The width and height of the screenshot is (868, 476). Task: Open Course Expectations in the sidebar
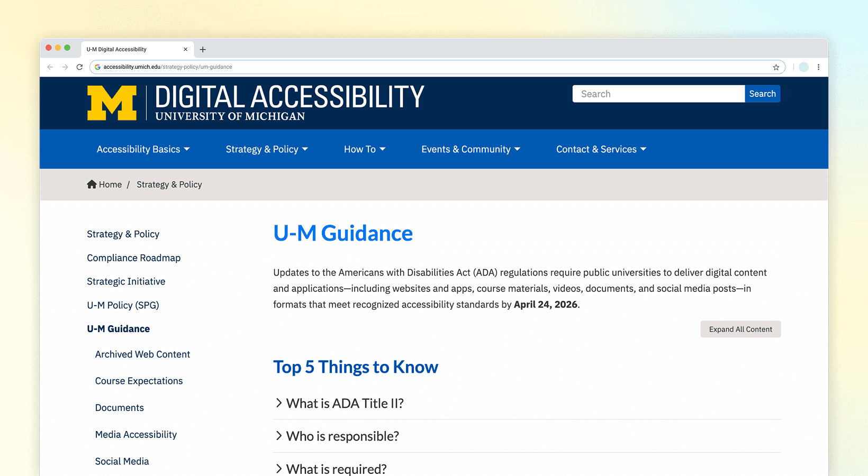pos(139,381)
